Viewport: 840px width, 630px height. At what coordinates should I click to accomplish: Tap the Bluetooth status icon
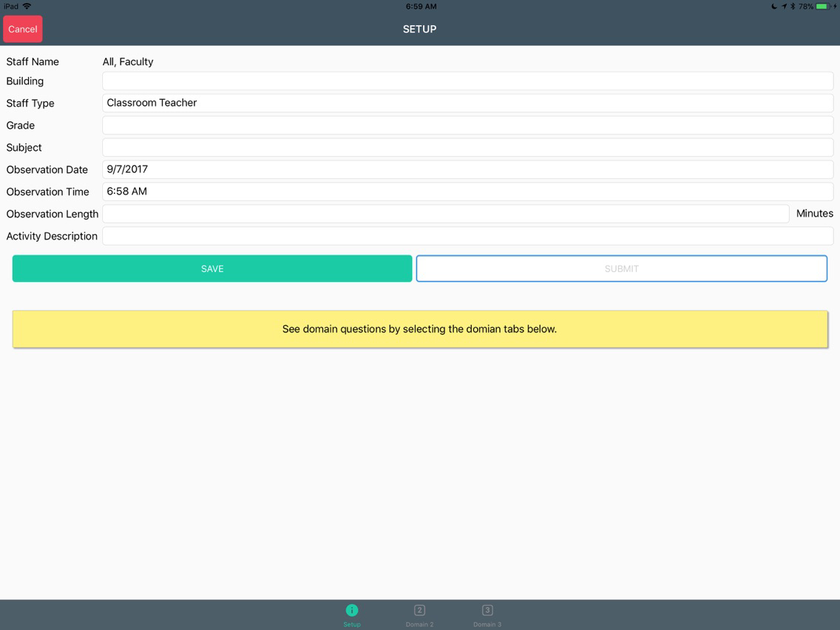(793, 7)
